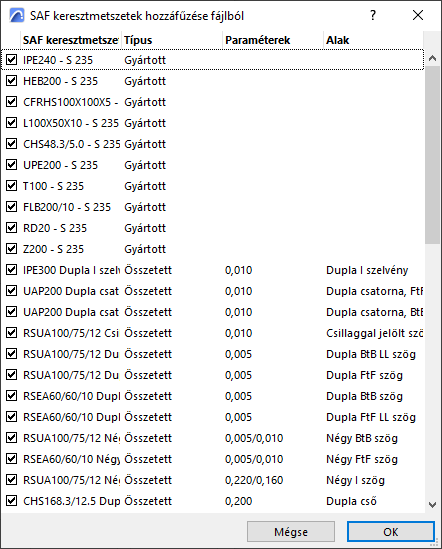Click the 0,200 parameter value
Image resolution: width=442 pixels, height=549 pixels.
coord(239,501)
